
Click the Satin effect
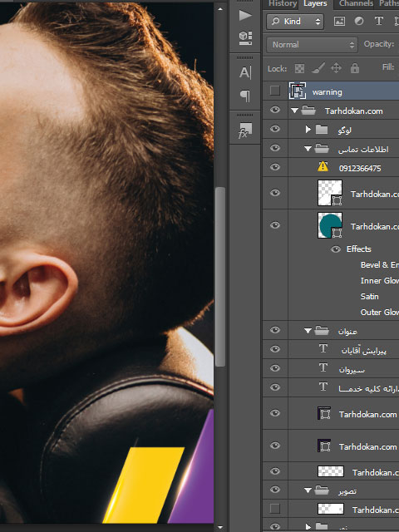pyautogui.click(x=369, y=297)
